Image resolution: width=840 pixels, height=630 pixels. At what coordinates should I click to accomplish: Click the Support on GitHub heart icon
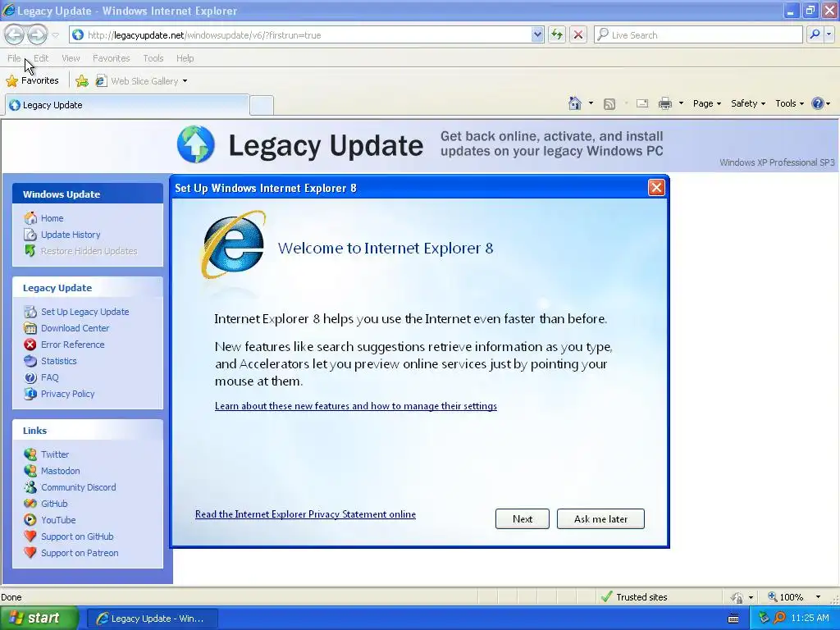pyautogui.click(x=30, y=536)
